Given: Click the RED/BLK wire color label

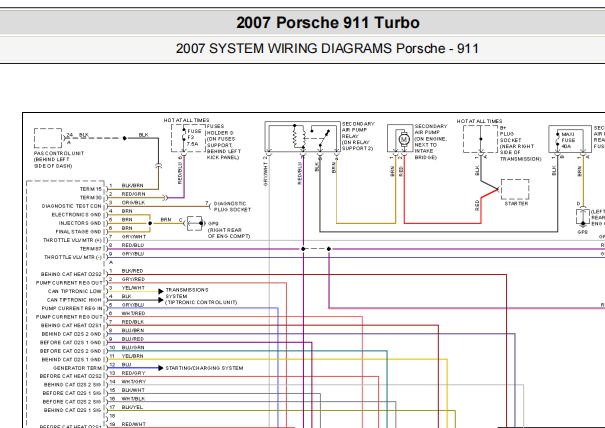Looking at the screenshot, I should click(x=133, y=322).
